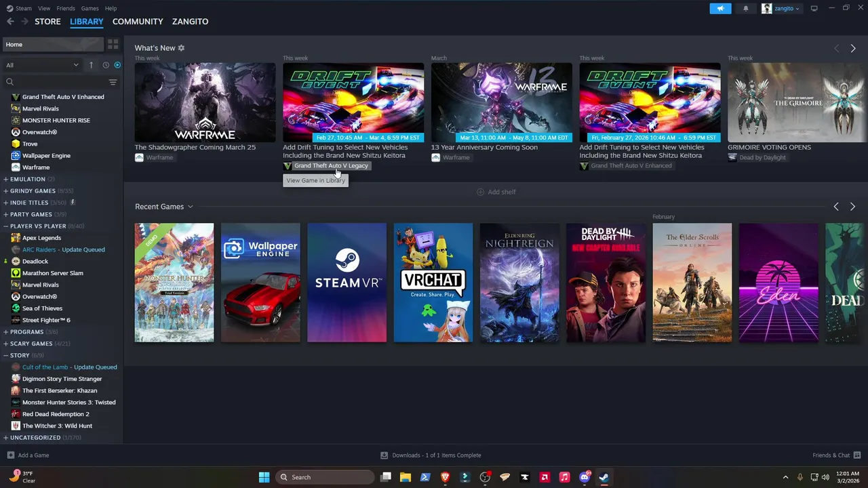Select Red Dead Redemption 2 in sidebar

coord(56,414)
